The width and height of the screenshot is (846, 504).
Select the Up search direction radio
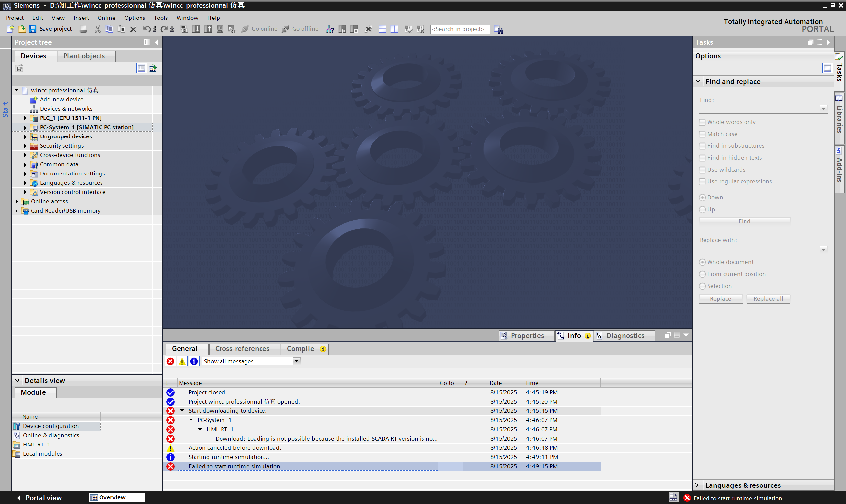pyautogui.click(x=702, y=209)
